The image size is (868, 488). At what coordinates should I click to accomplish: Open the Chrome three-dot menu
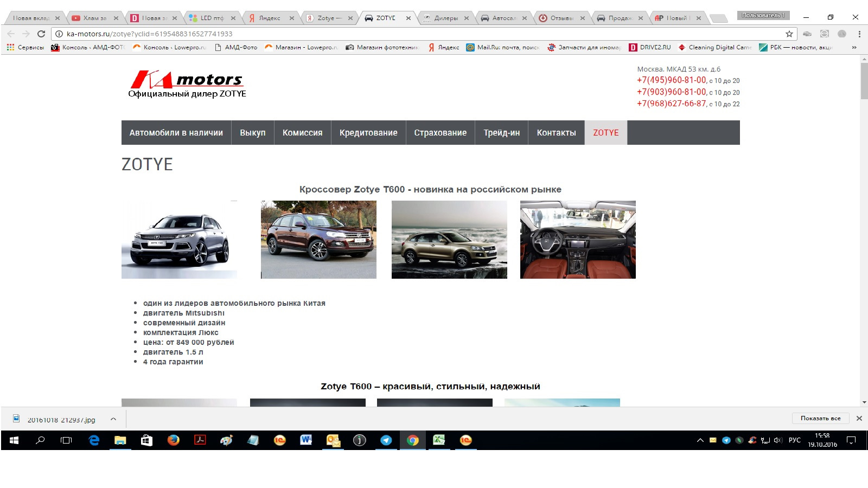tap(859, 34)
